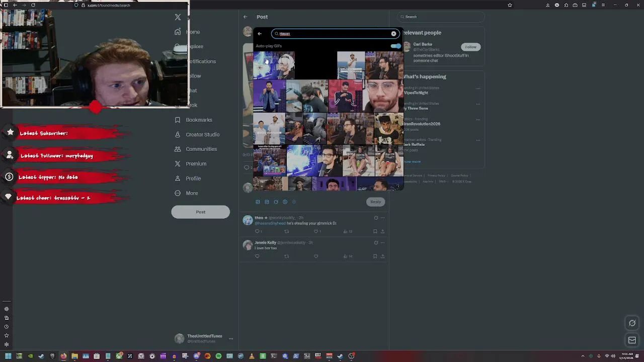This screenshot has height=362, width=644.
Task: Open Profile in the sidebar
Action: coord(188,178)
